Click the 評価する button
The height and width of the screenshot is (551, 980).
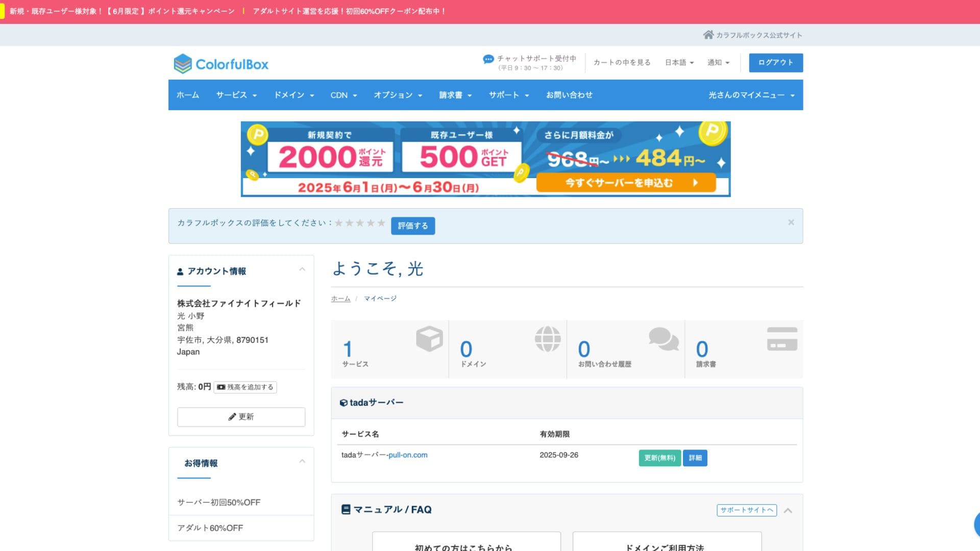(x=413, y=226)
